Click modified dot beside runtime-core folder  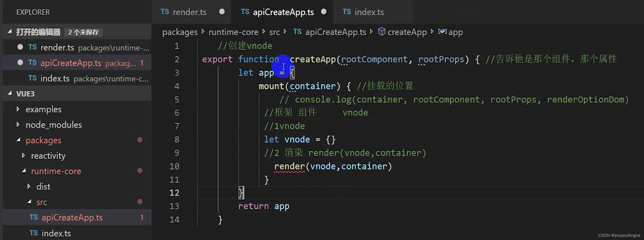point(140,171)
